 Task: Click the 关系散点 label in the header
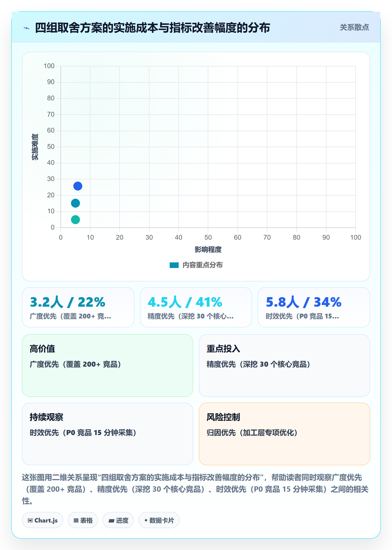(354, 27)
